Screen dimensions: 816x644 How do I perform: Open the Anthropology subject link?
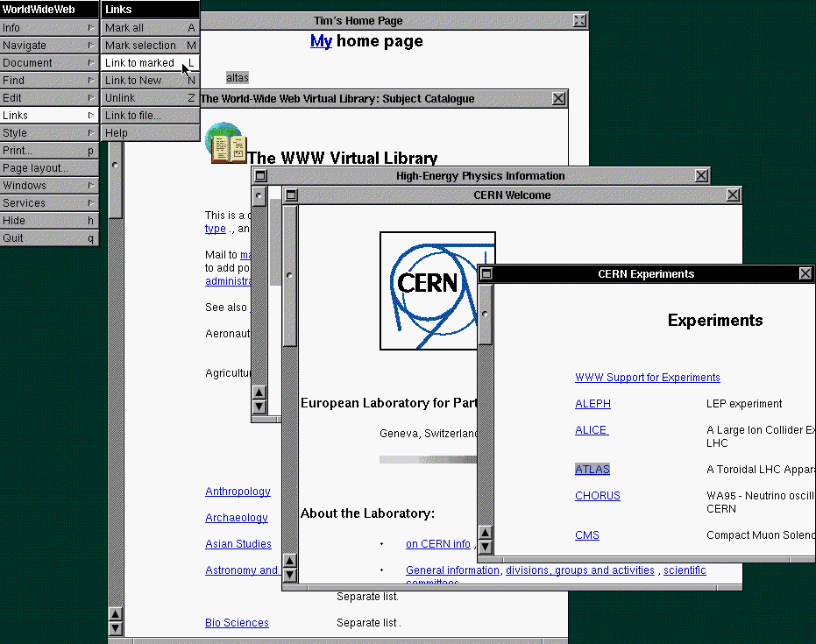tap(238, 491)
